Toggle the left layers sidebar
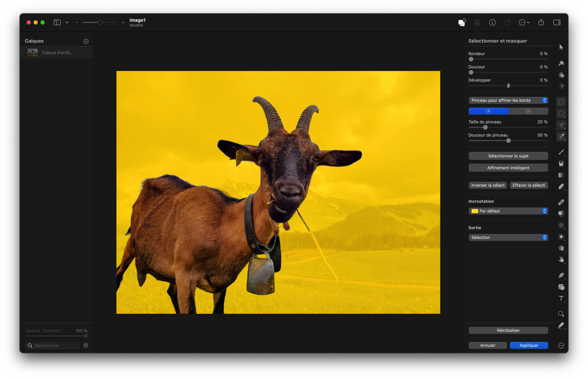This screenshot has width=588, height=379. coord(57,22)
